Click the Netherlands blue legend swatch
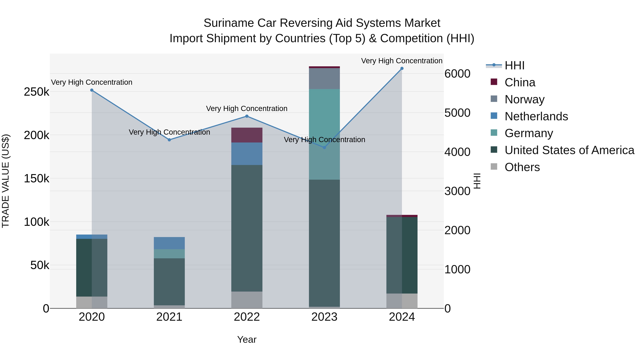The height and width of the screenshot is (362, 644). tap(494, 116)
